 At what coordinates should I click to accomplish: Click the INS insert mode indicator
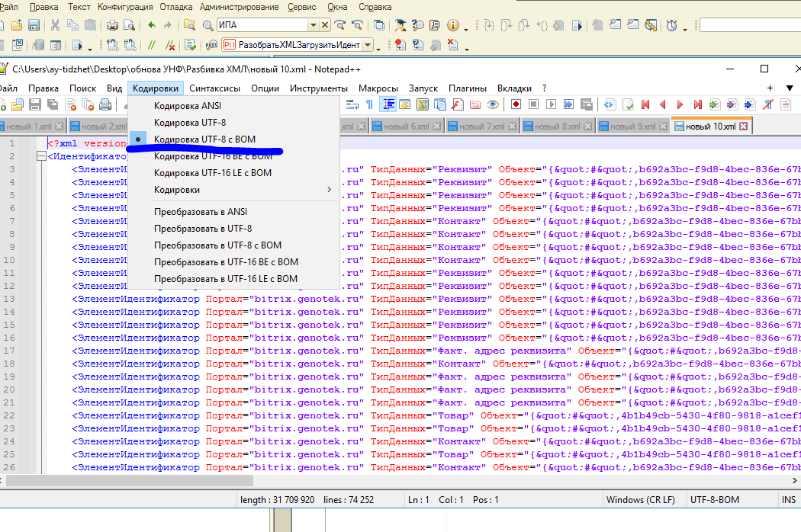788,500
